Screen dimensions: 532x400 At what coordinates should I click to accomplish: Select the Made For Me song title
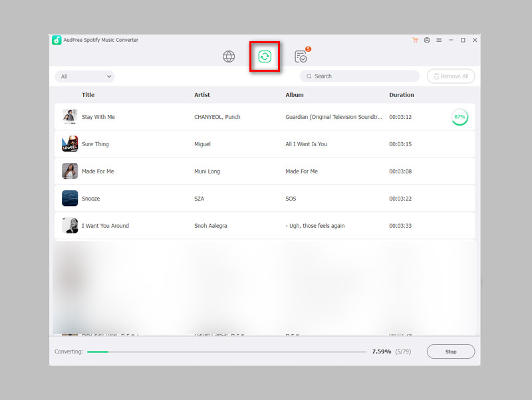[x=98, y=171]
